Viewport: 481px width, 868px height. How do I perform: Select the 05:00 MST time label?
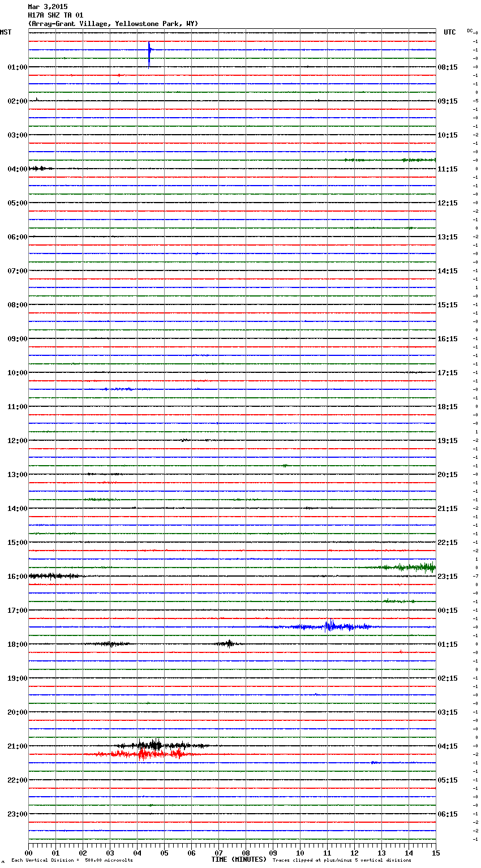point(18,203)
